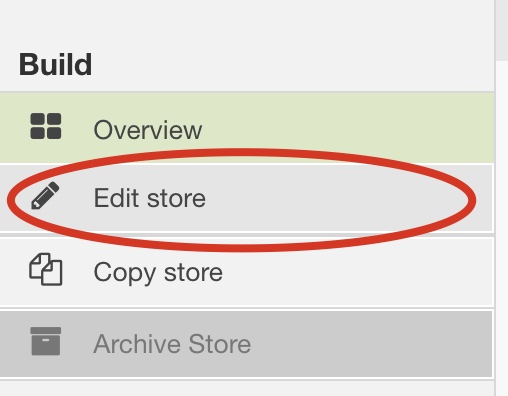508x396 pixels.
Task: Click the Build section heading
Action: pos(55,64)
